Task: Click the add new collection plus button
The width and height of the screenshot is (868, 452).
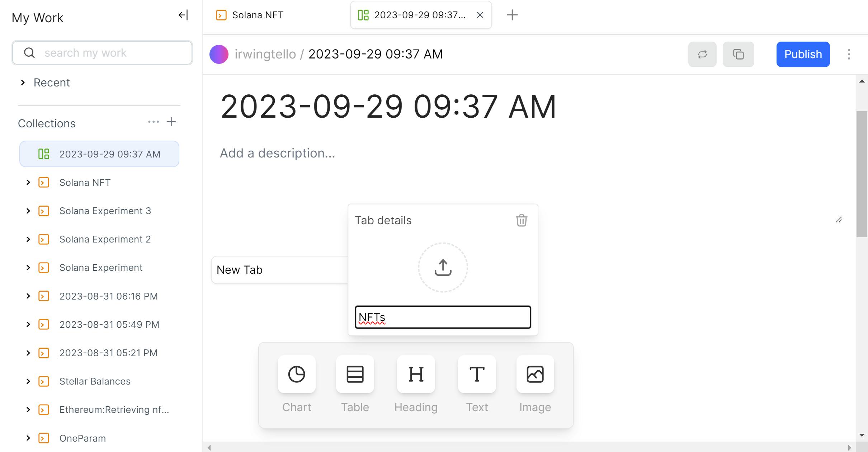Action: 171,122
